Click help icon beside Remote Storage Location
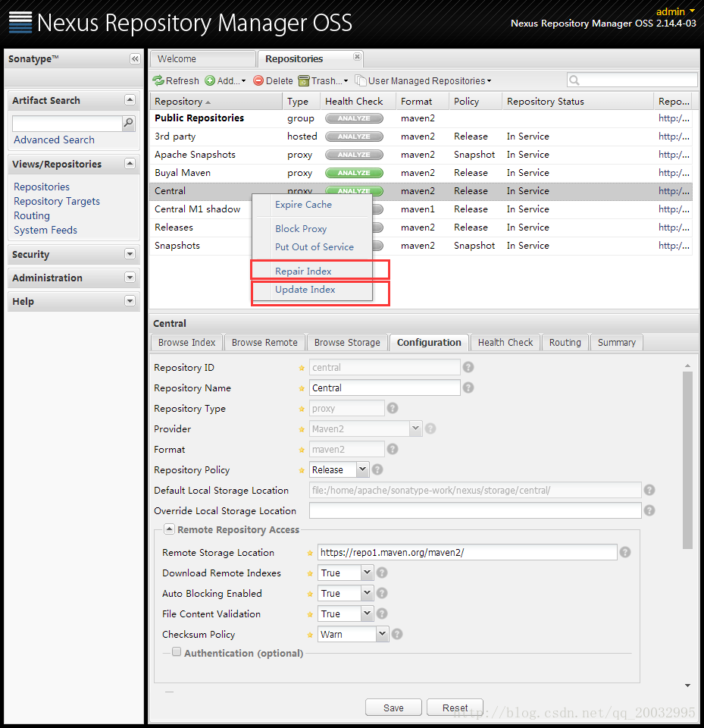Screen dimensions: 704x728 (x=625, y=552)
